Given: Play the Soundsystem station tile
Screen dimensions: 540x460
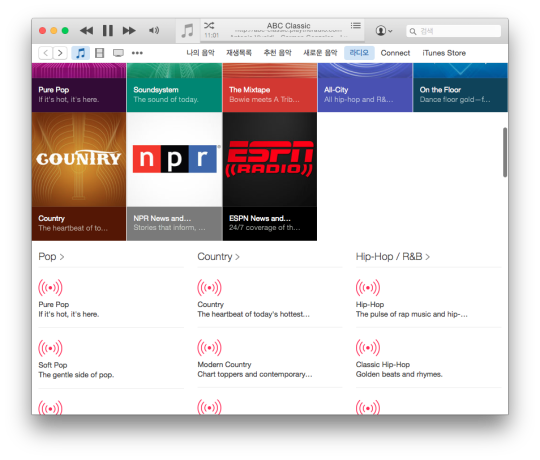Looking at the screenshot, I should click(174, 87).
